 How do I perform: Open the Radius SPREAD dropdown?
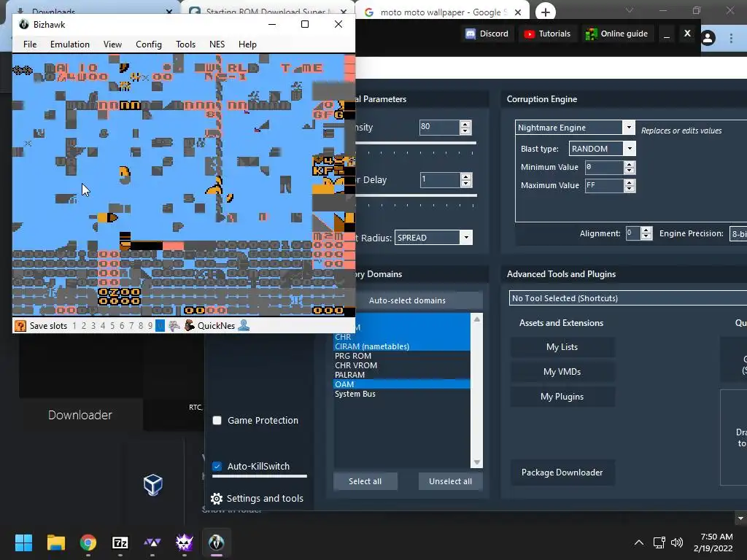click(466, 237)
